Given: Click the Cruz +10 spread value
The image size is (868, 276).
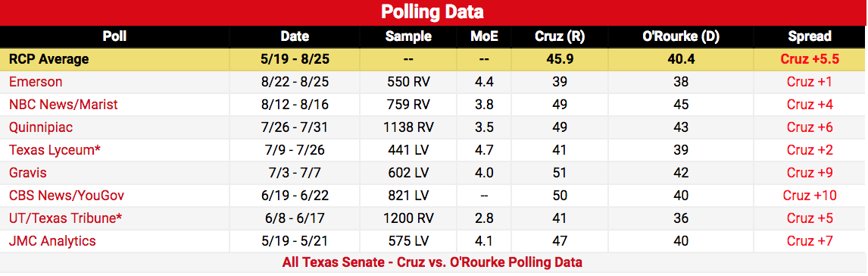Looking at the screenshot, I should [x=810, y=196].
